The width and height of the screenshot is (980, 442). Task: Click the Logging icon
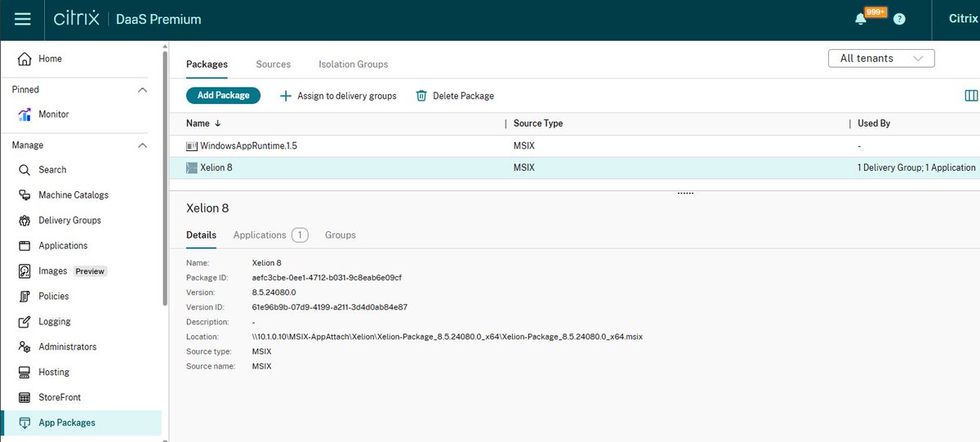pyautogui.click(x=24, y=322)
